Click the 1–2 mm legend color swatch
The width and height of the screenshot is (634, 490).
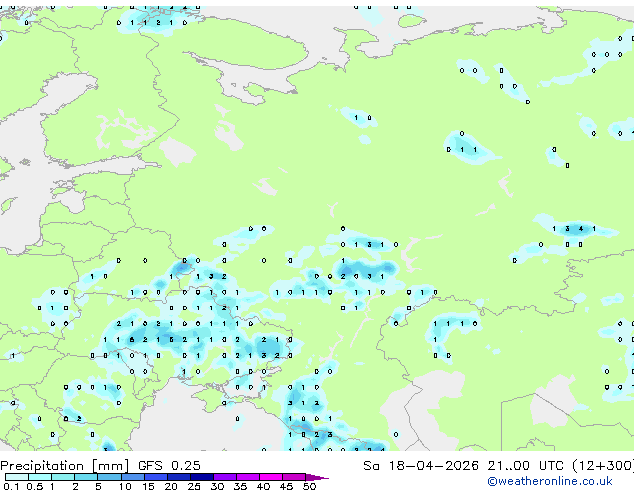[x=63, y=477]
